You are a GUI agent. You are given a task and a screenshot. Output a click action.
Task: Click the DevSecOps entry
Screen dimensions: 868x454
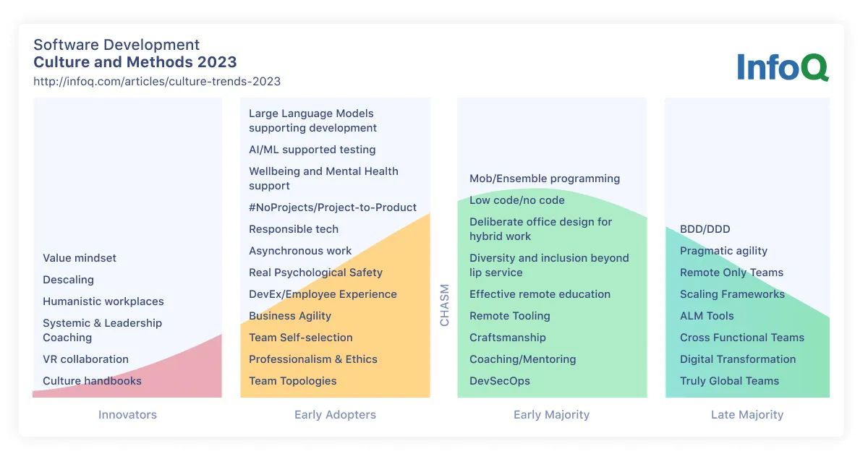[499, 381]
